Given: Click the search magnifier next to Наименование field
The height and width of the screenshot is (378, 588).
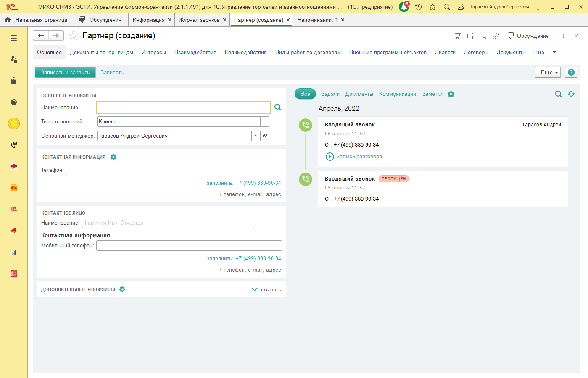Looking at the screenshot, I should (278, 108).
